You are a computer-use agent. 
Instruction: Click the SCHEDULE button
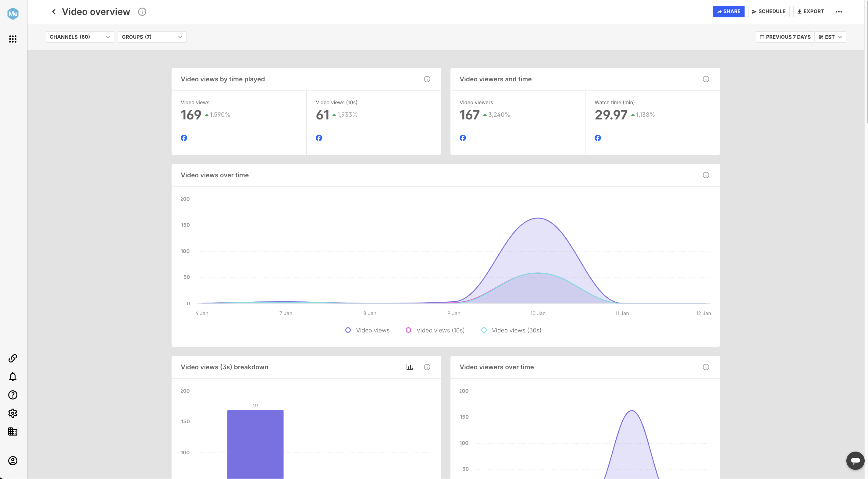pyautogui.click(x=769, y=12)
